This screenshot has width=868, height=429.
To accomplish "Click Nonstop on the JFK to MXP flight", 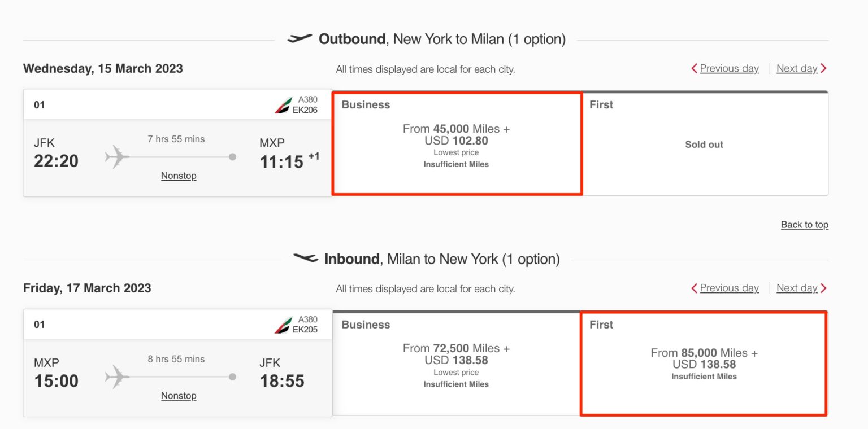I will (179, 176).
